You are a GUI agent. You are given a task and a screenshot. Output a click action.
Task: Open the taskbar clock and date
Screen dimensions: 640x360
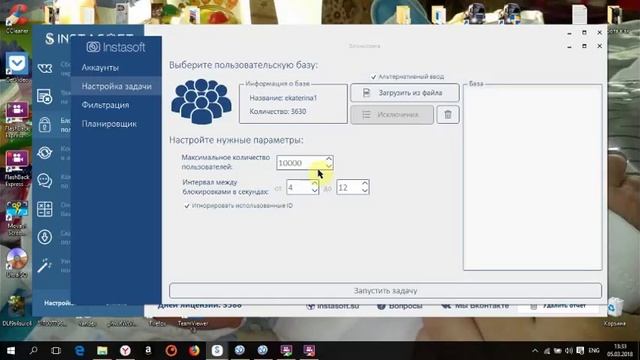click(x=620, y=351)
